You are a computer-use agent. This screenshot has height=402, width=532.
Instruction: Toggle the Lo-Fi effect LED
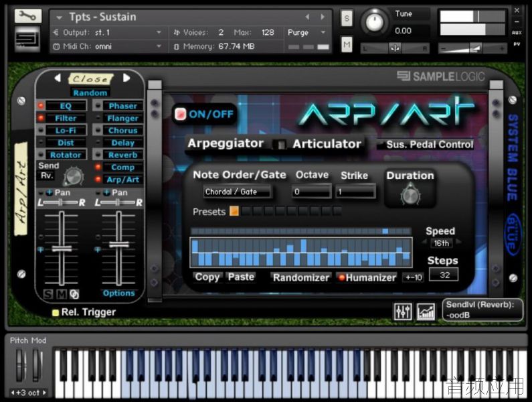tap(41, 130)
